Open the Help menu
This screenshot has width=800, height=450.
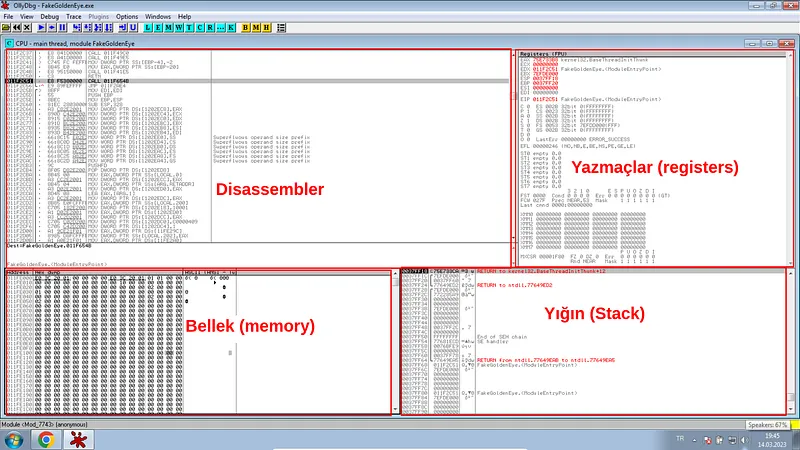point(184,16)
